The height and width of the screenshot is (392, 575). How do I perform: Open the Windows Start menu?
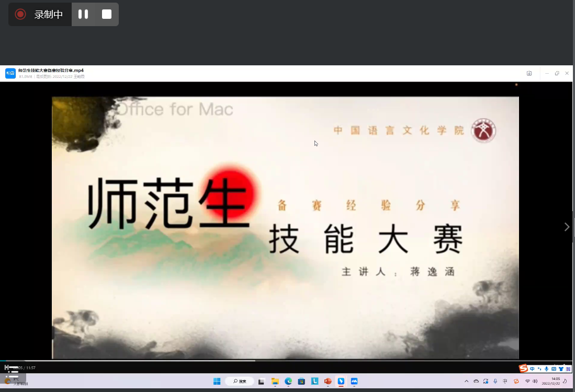217,382
